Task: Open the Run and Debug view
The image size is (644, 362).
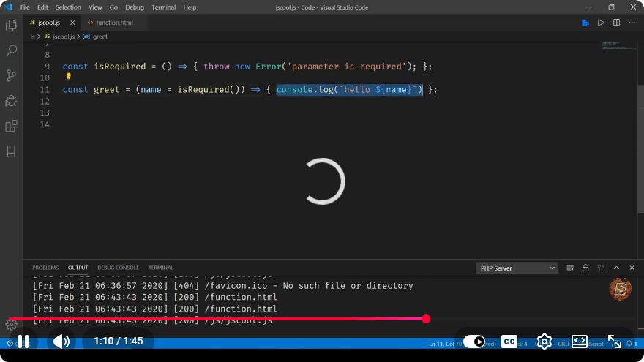Action: (11, 101)
